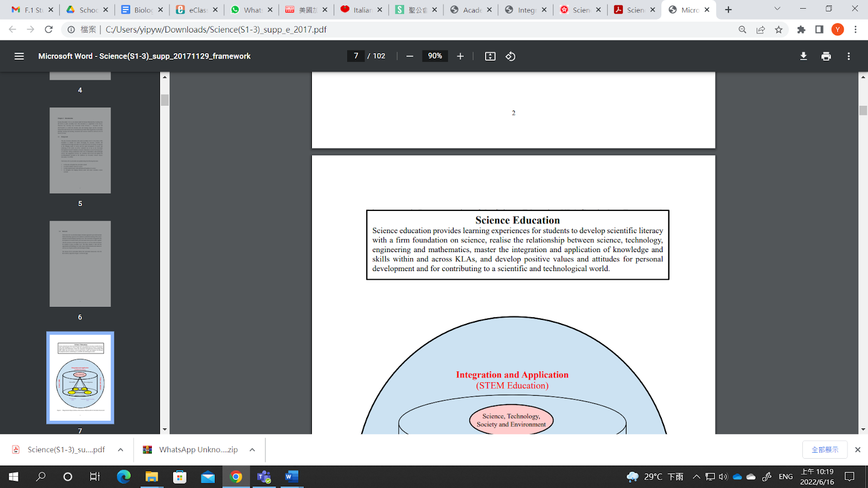Screen dimensions: 868x488
Task: Go back to the previous page
Action: (12, 29)
